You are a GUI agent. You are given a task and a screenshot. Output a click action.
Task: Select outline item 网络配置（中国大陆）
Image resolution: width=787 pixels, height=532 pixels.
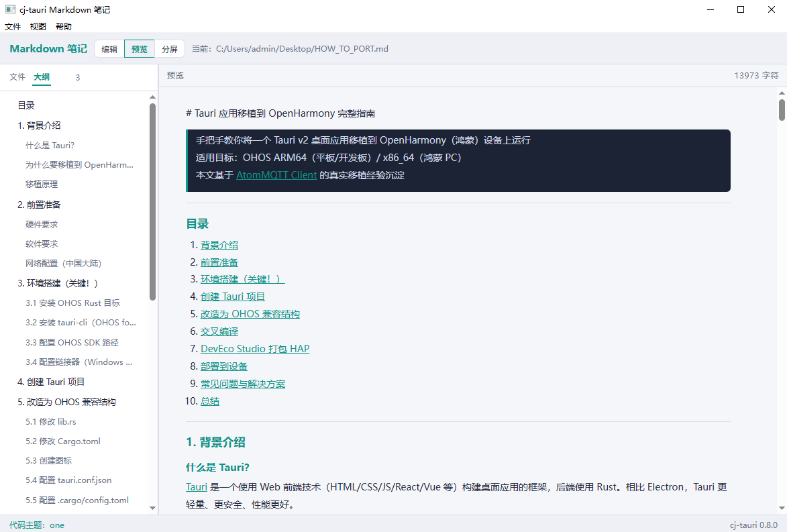click(64, 264)
